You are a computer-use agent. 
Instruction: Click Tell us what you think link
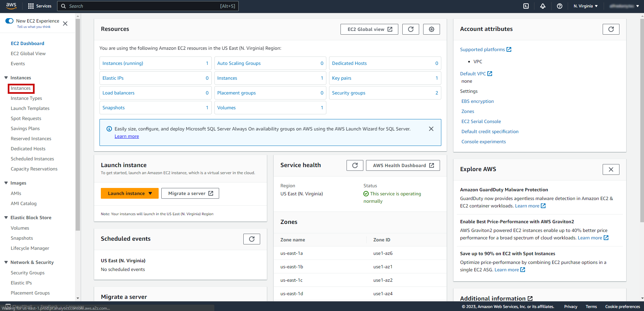[34, 27]
